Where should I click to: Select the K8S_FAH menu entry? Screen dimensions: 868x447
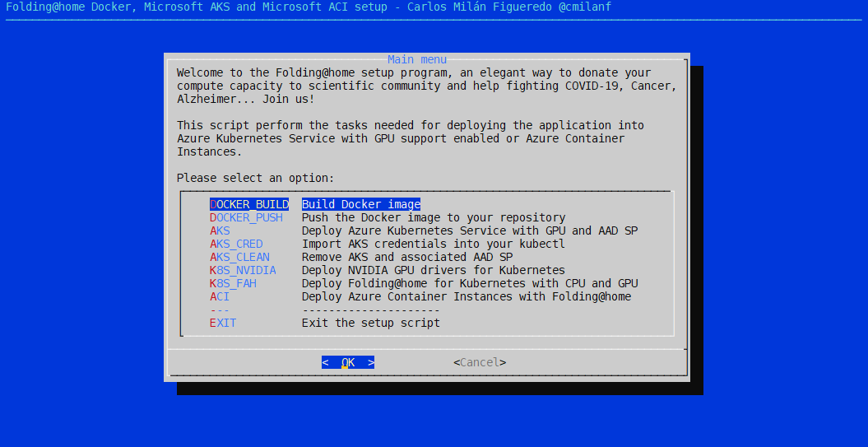(233, 284)
